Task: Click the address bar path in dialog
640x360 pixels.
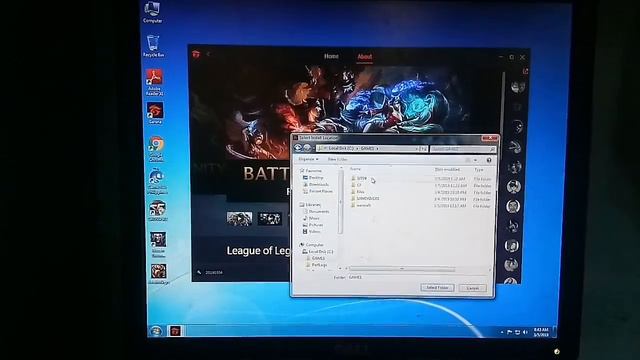Action: 371,149
